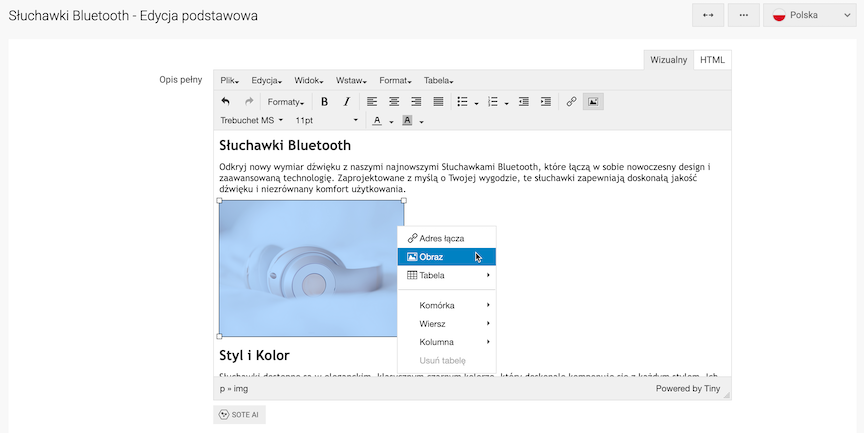Redo the last undone action
864x433 pixels.
point(249,101)
